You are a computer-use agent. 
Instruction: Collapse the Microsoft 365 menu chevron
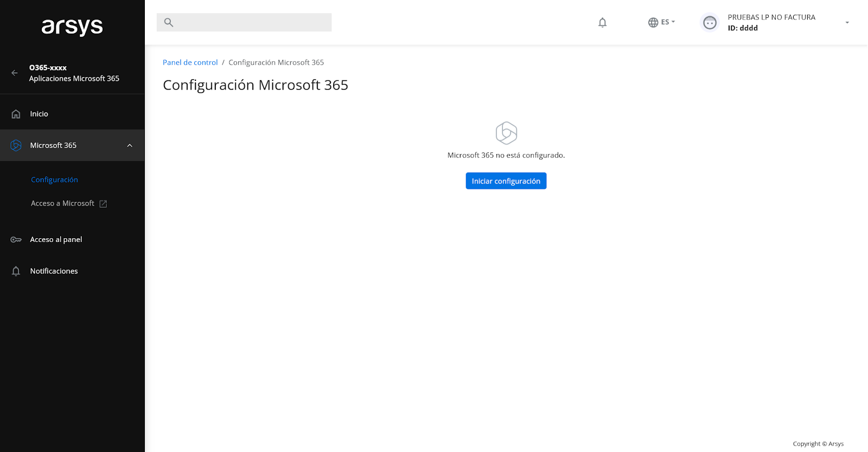click(130, 145)
